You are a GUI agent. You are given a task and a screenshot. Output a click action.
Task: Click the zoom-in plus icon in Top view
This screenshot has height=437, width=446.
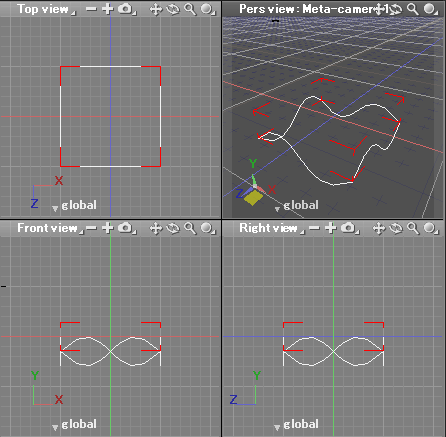108,9
